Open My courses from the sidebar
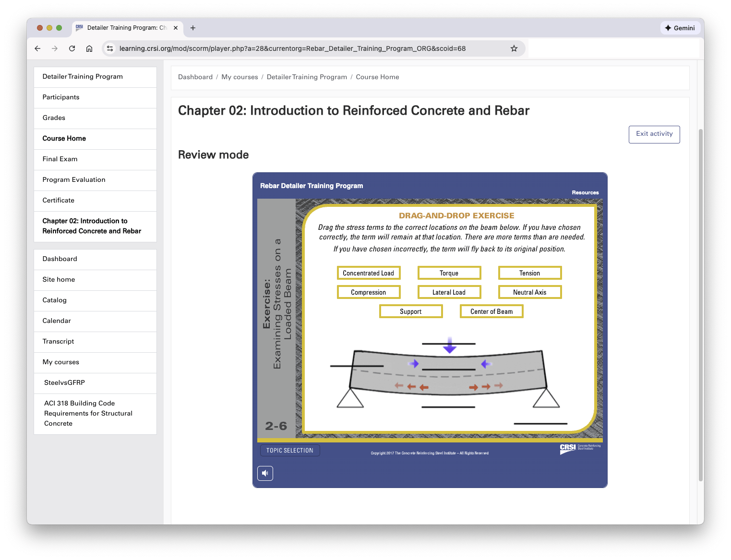Screen dimensions: 731x560 [x=60, y=362]
